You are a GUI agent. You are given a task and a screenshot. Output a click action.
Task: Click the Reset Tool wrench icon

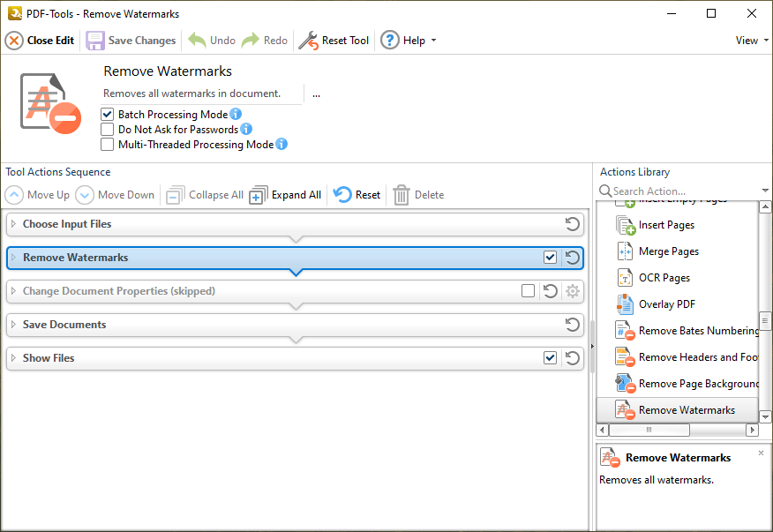pyautogui.click(x=307, y=41)
